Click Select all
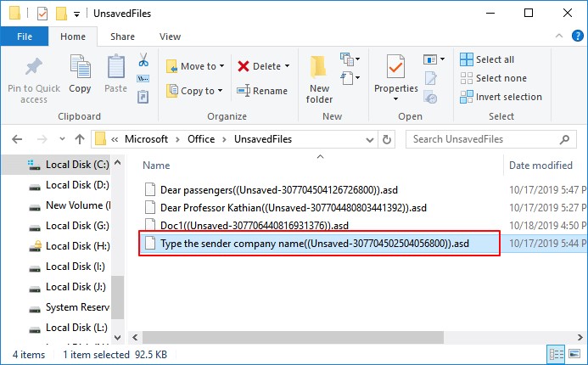 [x=487, y=59]
